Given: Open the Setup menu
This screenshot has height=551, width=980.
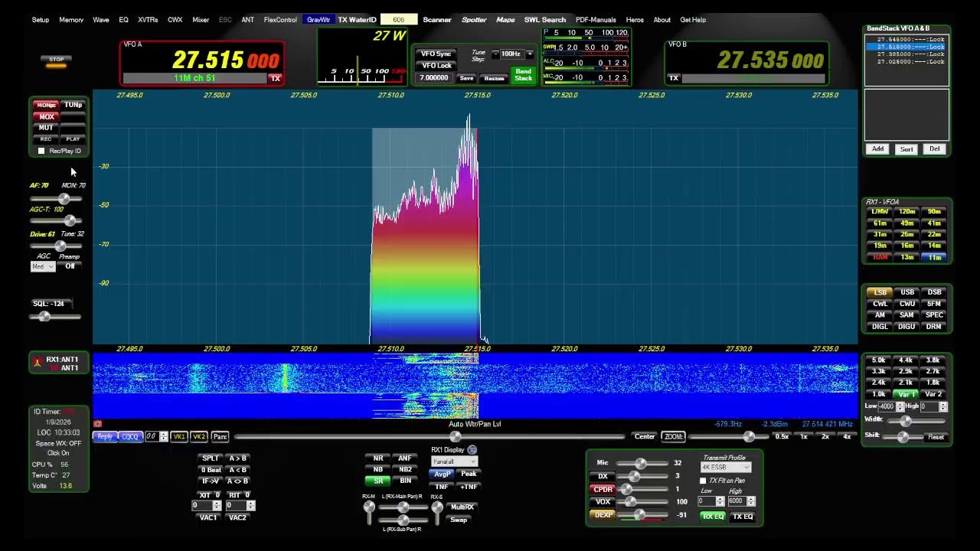Looking at the screenshot, I should tap(41, 20).
